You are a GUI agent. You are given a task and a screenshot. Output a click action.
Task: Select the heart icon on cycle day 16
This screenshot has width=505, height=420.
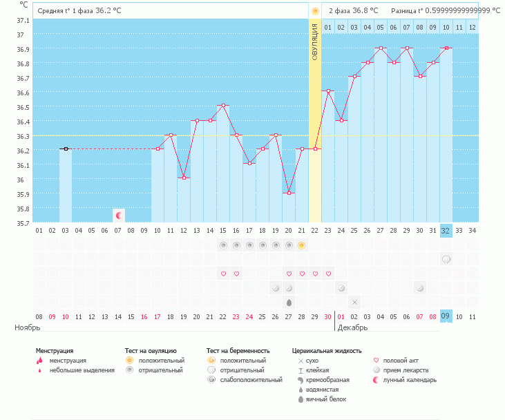(236, 274)
